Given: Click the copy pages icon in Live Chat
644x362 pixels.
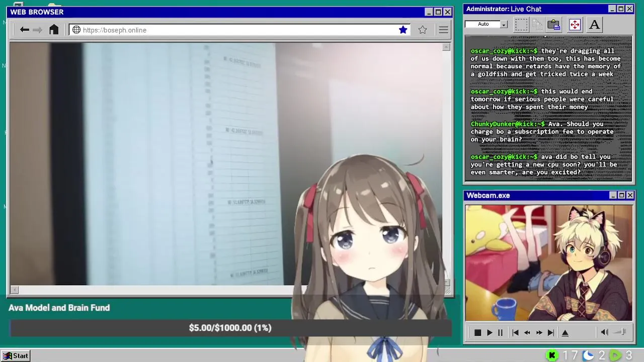Looking at the screenshot, I should pyautogui.click(x=537, y=25).
